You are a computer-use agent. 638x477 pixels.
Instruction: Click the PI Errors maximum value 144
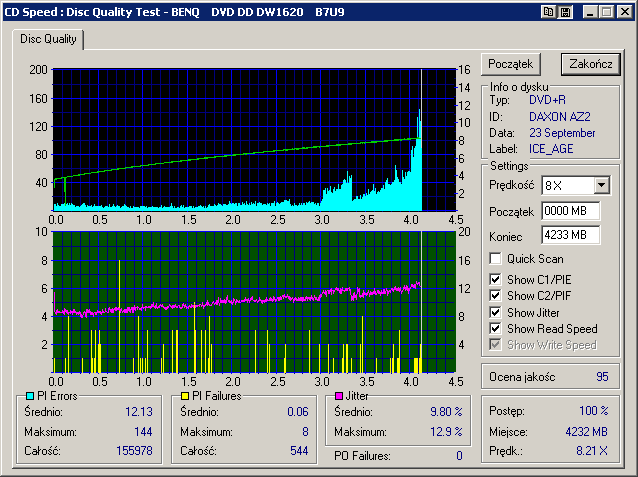[143, 431]
